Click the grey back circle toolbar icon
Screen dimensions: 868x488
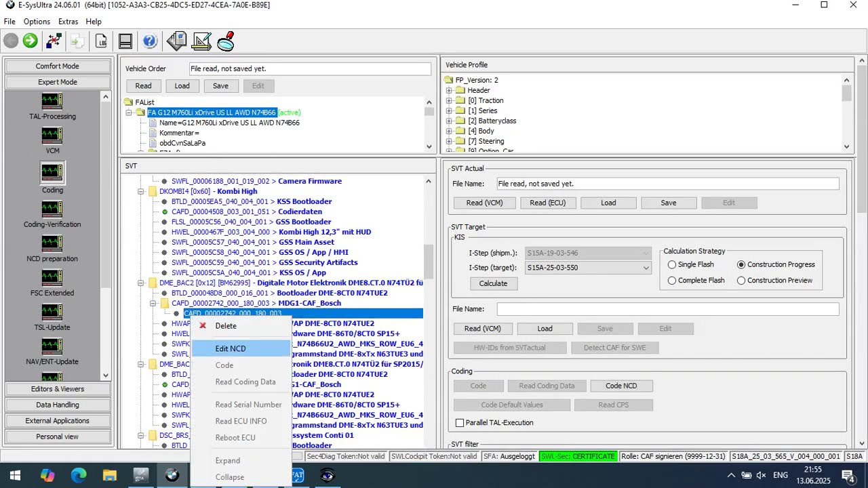(11, 41)
